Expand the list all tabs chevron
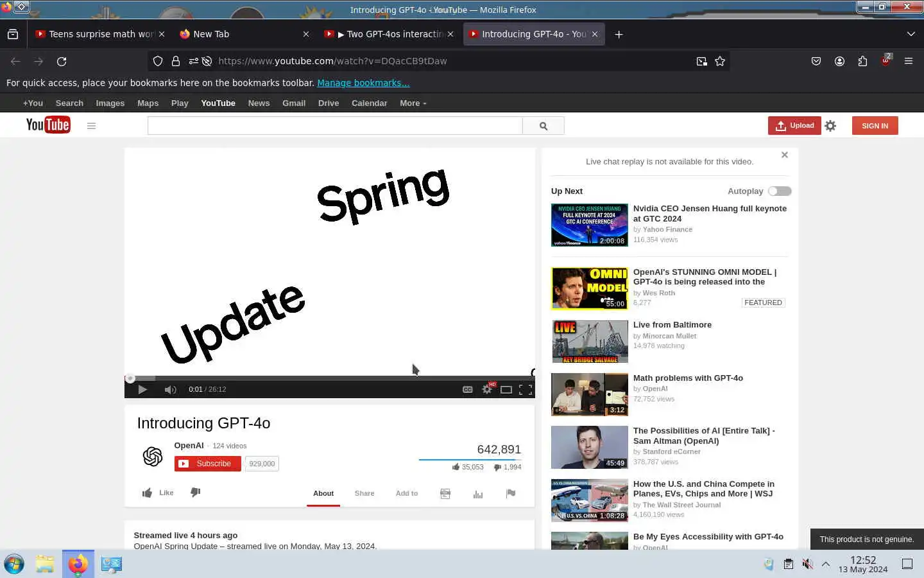 pyautogui.click(x=911, y=34)
